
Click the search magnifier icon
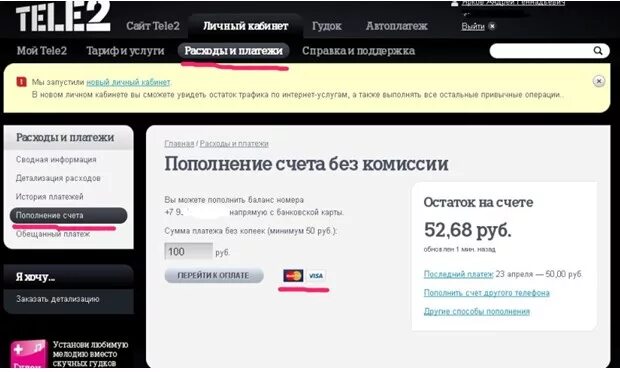point(598,51)
